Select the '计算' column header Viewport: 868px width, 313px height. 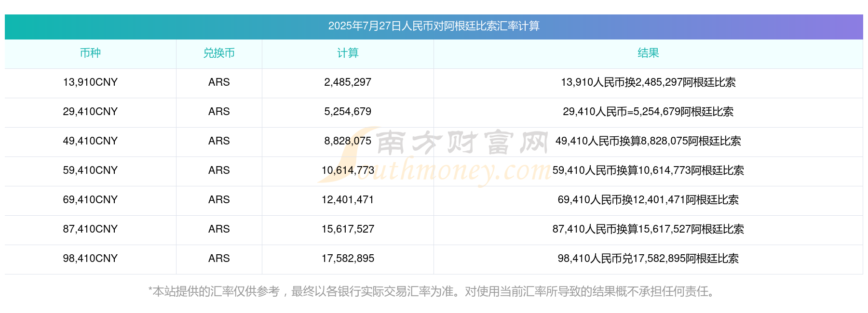pyautogui.click(x=348, y=53)
